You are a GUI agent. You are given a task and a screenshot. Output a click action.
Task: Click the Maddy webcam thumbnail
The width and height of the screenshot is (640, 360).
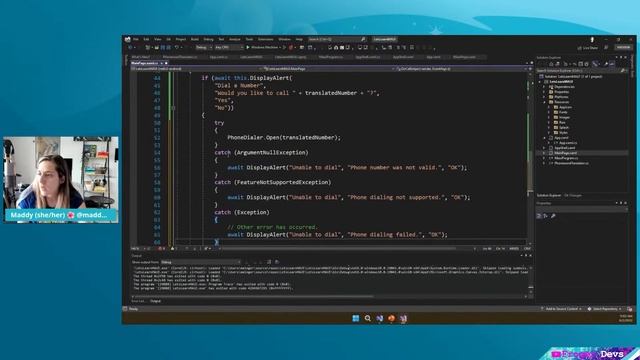pos(61,180)
